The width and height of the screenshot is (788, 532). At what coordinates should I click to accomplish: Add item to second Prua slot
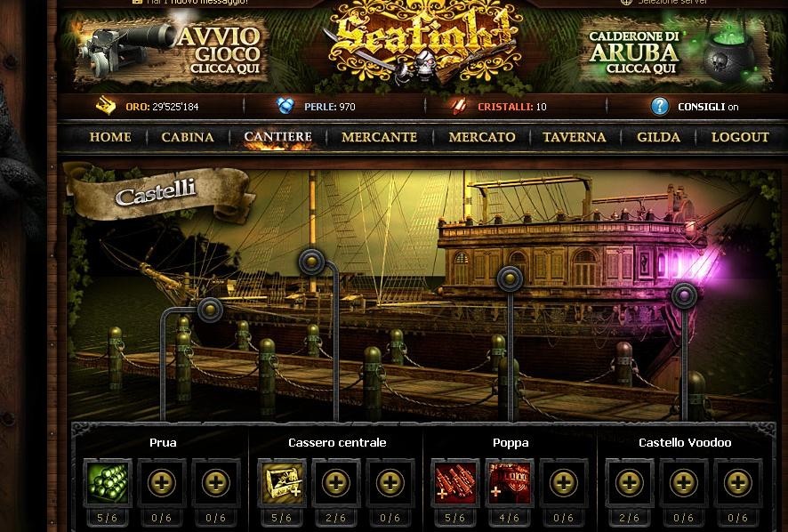click(x=161, y=483)
